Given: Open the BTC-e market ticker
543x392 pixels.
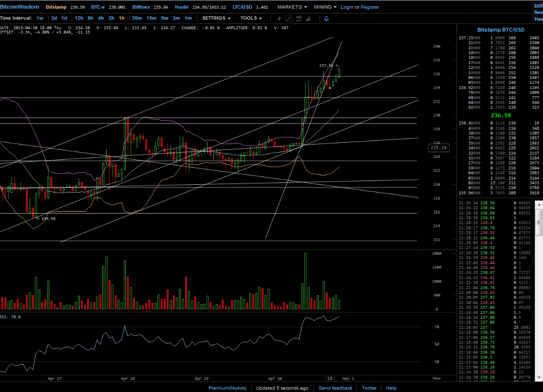Looking at the screenshot, I should point(109,7).
